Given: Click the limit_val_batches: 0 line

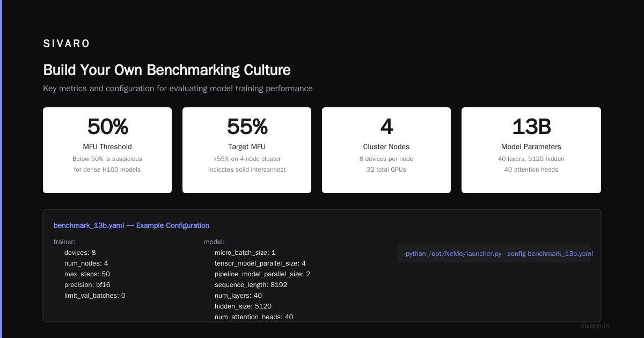Looking at the screenshot, I should (x=95, y=296).
